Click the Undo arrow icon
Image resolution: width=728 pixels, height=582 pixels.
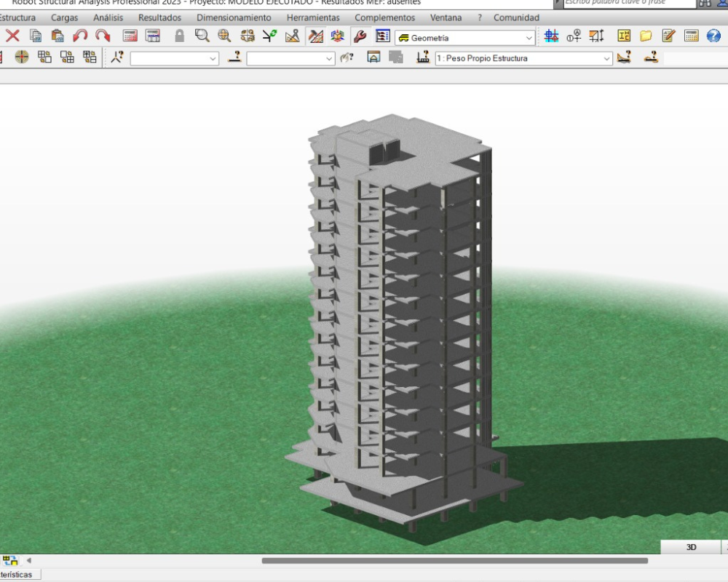(80, 36)
